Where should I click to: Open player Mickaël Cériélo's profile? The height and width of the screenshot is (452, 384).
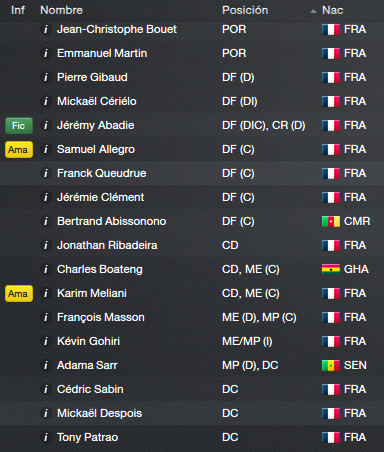tap(97, 101)
